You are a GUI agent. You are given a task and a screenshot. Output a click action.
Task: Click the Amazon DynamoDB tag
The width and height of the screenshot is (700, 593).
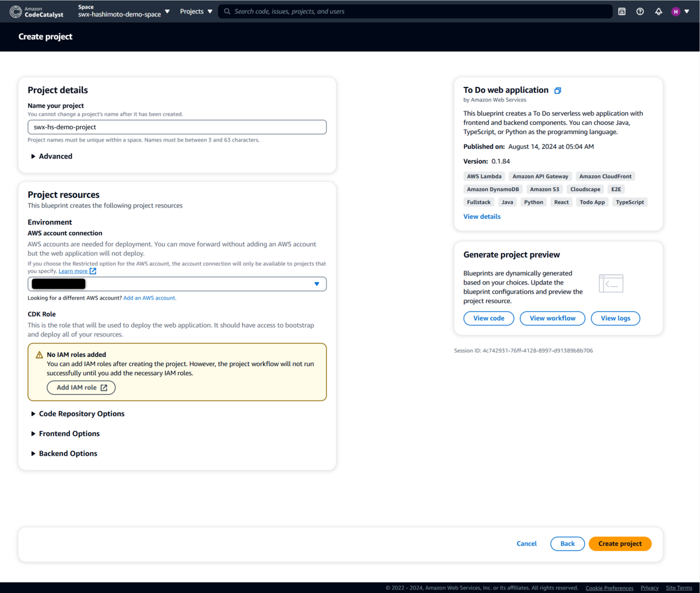(x=493, y=189)
